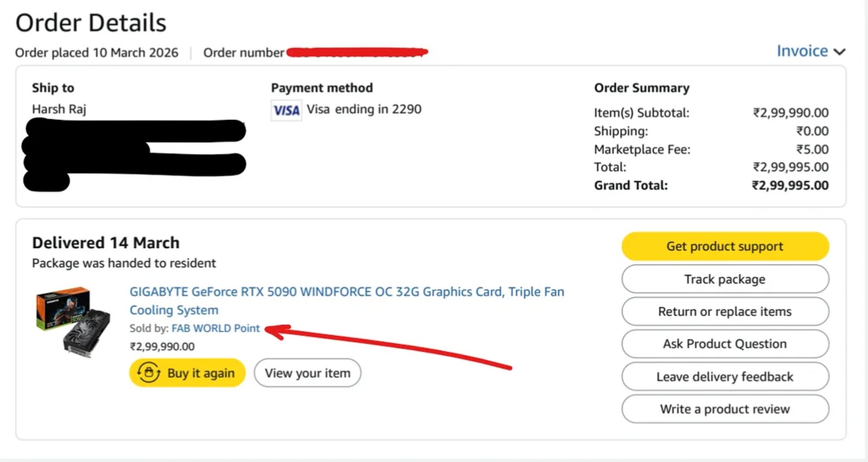Viewport: 868px width, 462px height.
Task: Click the Delivered 14 March heading
Action: (x=106, y=243)
